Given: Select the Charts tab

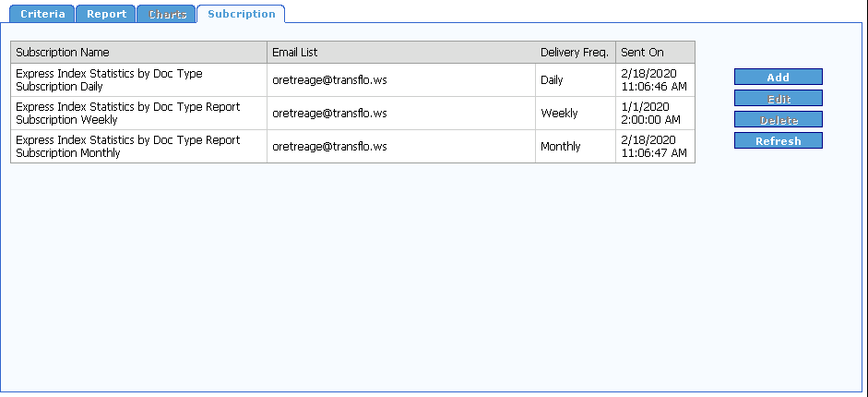Looking at the screenshot, I should point(167,14).
